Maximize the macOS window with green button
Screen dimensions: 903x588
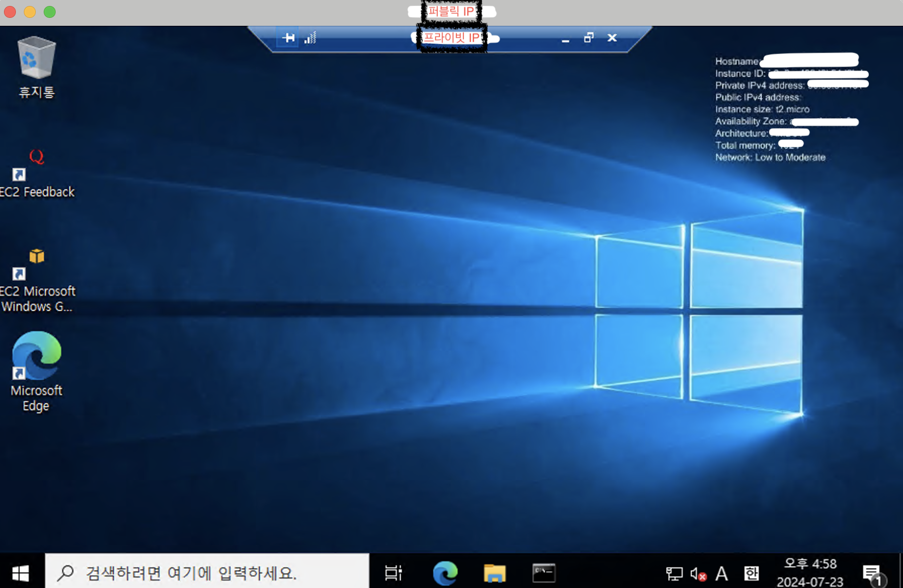pyautogui.click(x=50, y=12)
